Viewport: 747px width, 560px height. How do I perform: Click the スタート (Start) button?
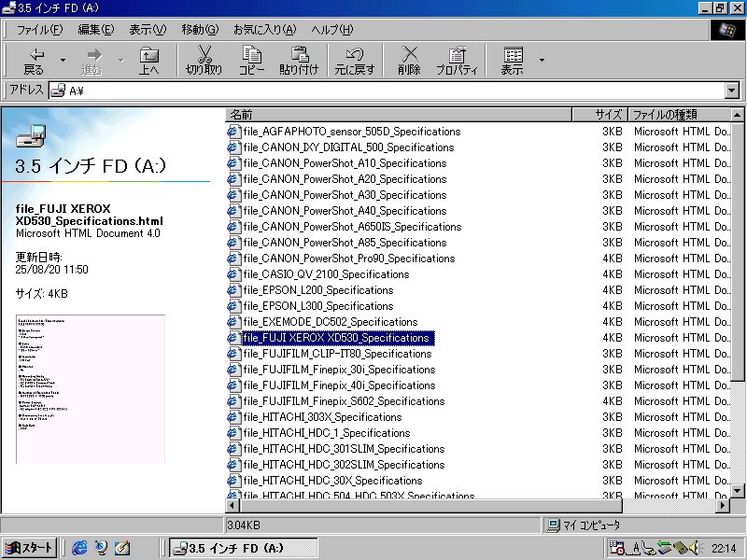tap(28, 548)
